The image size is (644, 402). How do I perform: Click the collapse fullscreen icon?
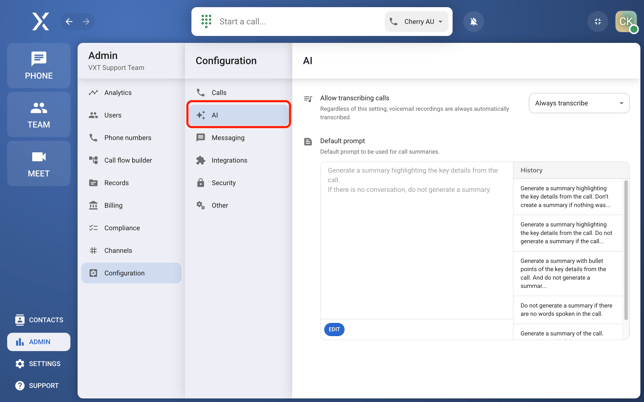[x=598, y=21]
